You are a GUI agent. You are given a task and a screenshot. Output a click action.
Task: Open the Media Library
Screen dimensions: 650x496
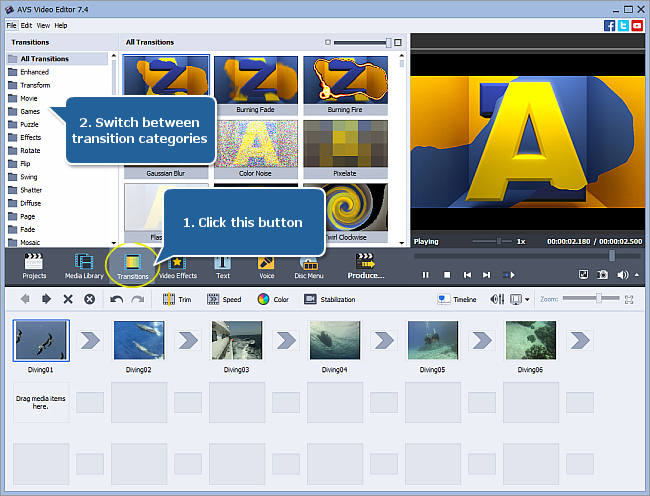[x=84, y=267]
